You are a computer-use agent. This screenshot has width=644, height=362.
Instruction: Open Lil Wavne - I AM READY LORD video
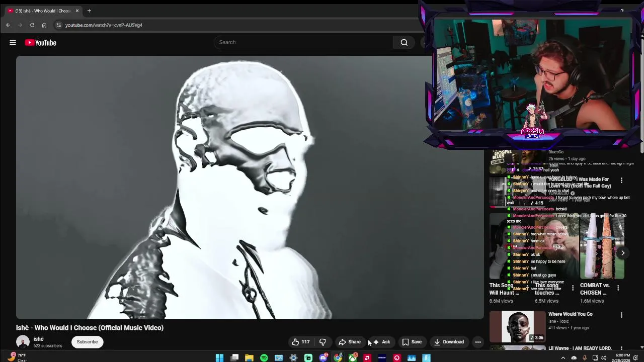[x=580, y=348]
